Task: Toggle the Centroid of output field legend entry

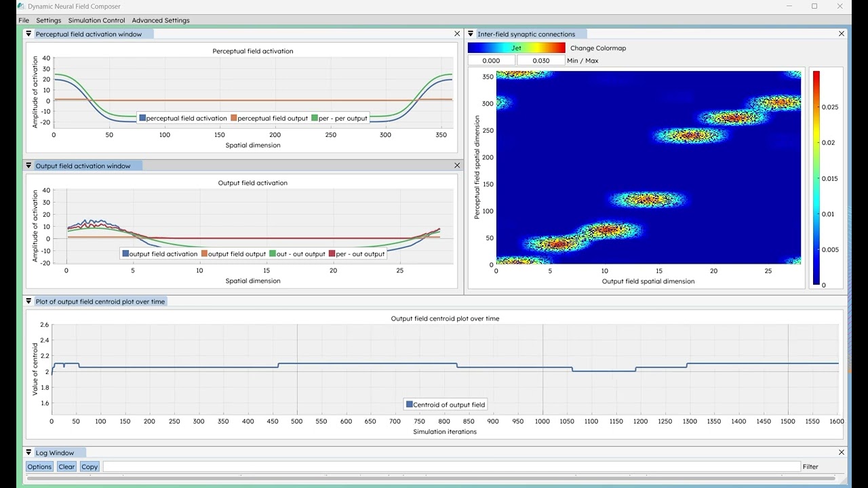Action: 446,405
